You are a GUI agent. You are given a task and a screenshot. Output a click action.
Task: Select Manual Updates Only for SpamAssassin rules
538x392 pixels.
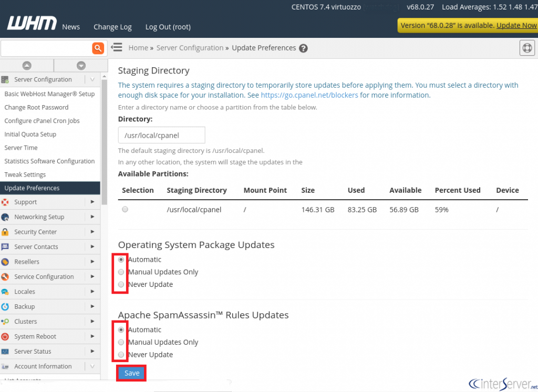(x=121, y=342)
